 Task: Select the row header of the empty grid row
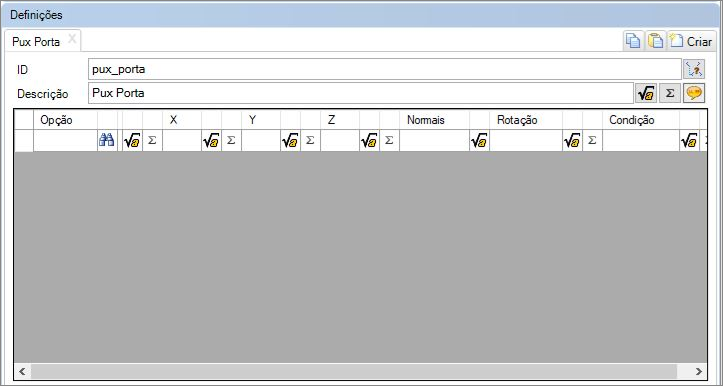[x=24, y=141]
